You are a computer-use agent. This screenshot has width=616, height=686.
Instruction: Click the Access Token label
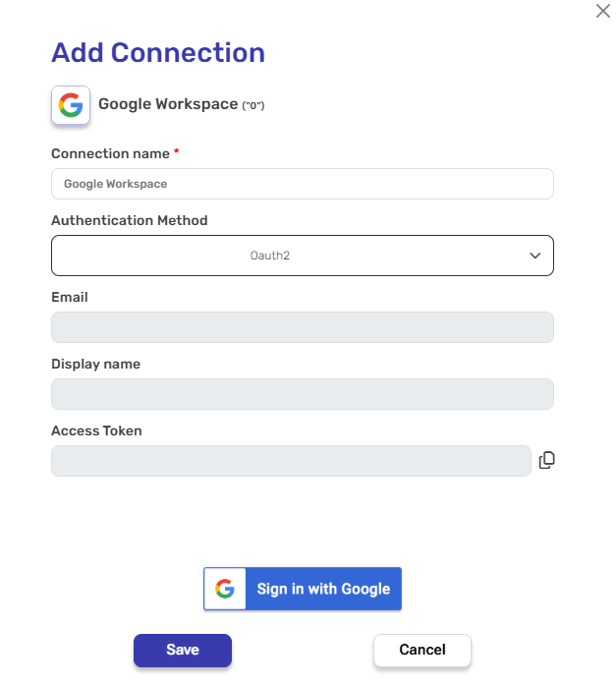tap(97, 430)
